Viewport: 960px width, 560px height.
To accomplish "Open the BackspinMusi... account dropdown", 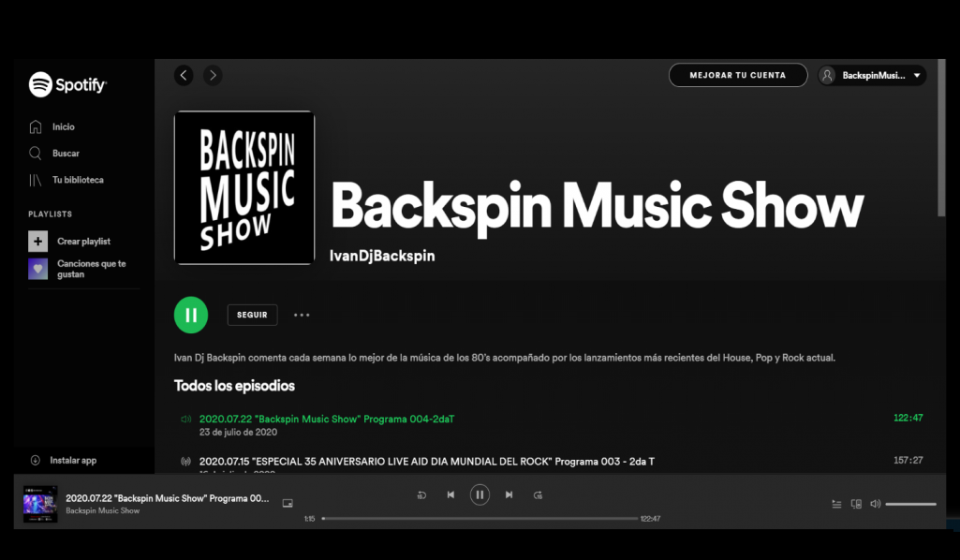I will click(872, 75).
